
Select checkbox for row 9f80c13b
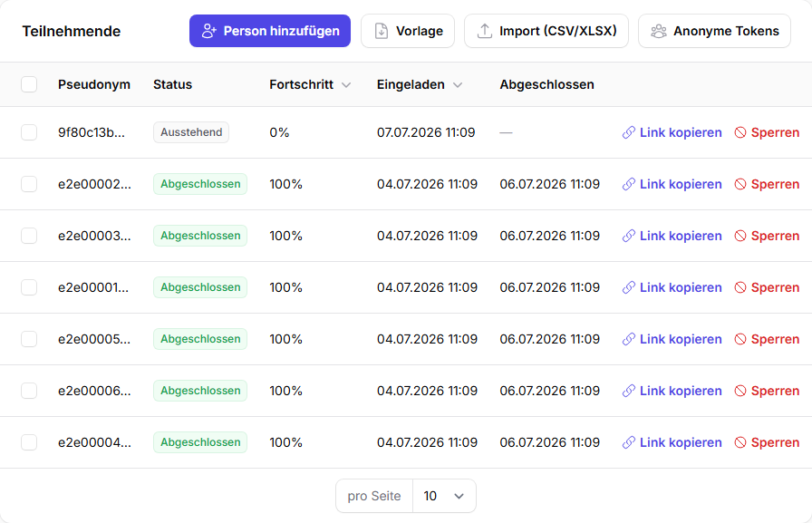coord(29,132)
